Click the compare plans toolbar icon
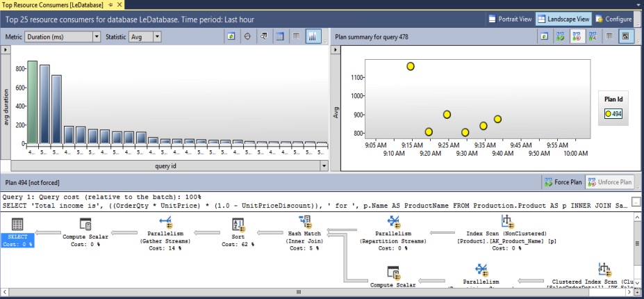Viewport: 644px width, 299px height. coord(593,37)
